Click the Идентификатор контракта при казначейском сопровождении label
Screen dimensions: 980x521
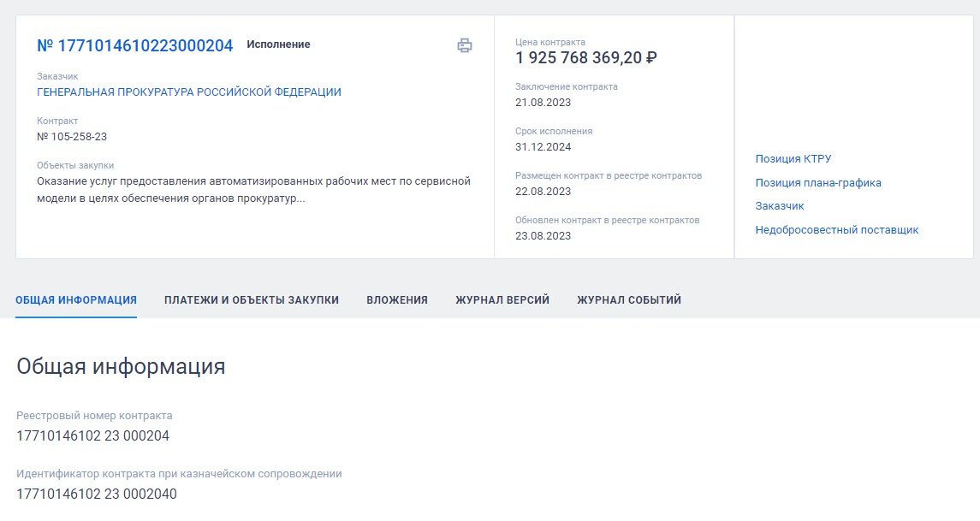pos(179,474)
